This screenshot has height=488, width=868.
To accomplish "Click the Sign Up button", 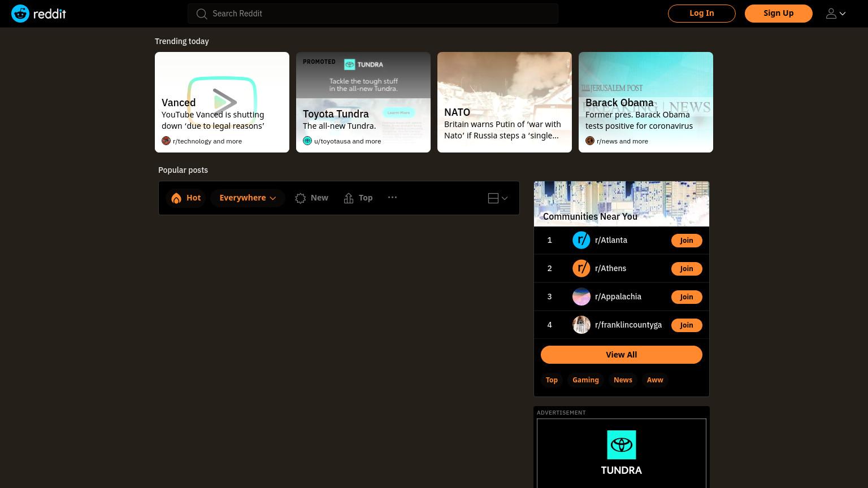I will 779,14.
